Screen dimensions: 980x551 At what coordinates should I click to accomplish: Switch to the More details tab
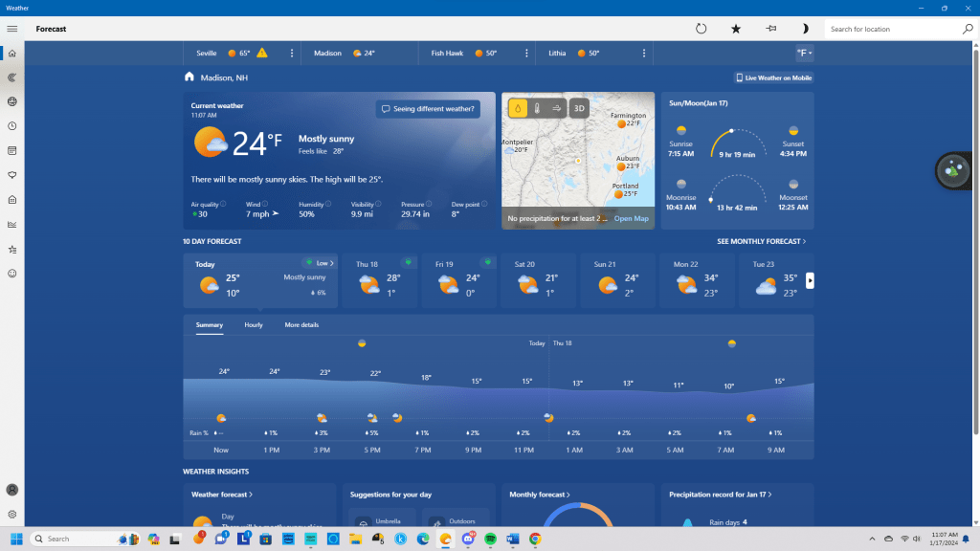point(301,325)
